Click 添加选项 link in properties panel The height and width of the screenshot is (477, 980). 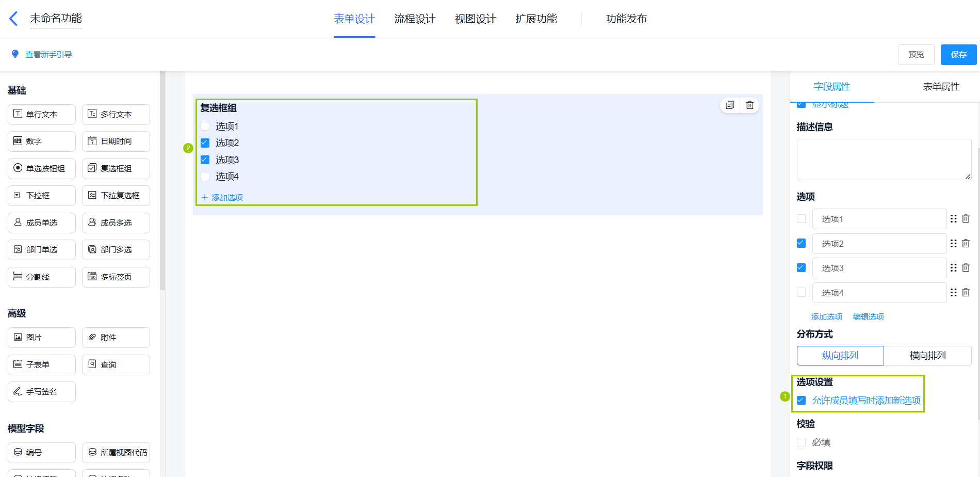click(827, 317)
